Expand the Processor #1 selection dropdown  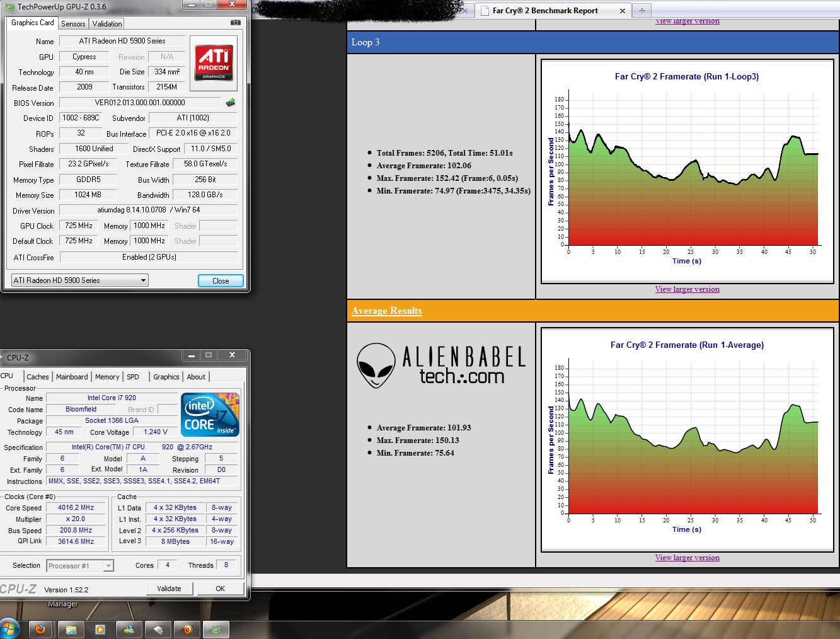click(x=80, y=566)
